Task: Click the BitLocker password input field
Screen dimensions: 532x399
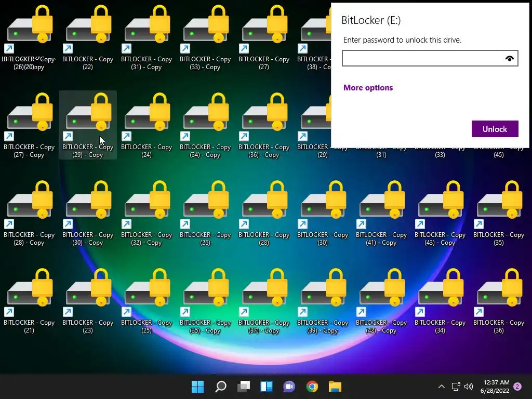Action: point(430,58)
